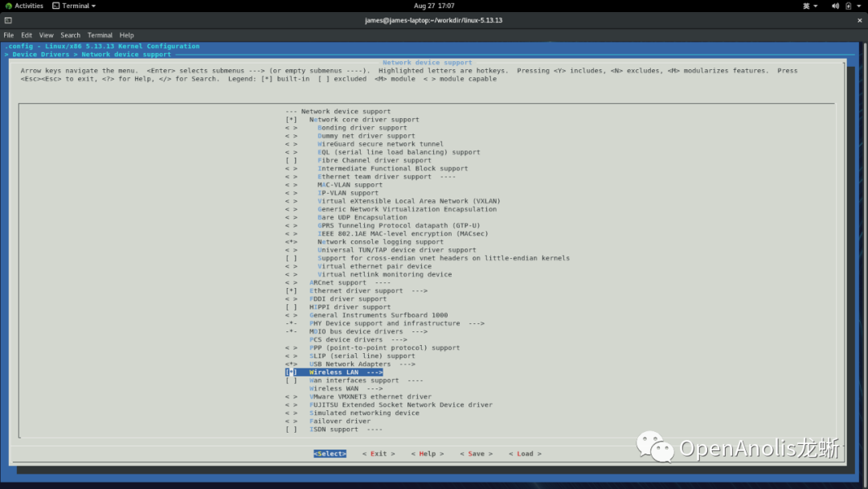Screen dimensions: 868x489
Task: Select Ethernet team driver support entry
Action: coord(387,177)
